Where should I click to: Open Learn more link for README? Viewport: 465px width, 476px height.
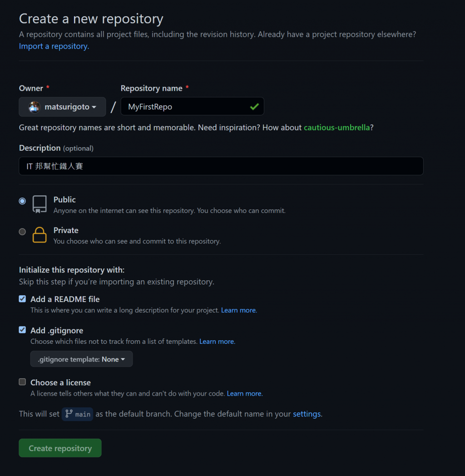click(238, 310)
